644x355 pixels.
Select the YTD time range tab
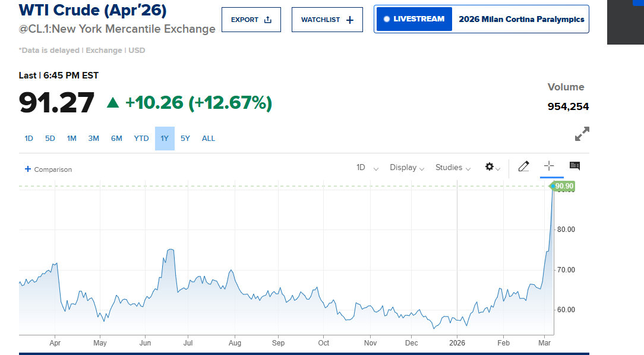click(x=141, y=139)
